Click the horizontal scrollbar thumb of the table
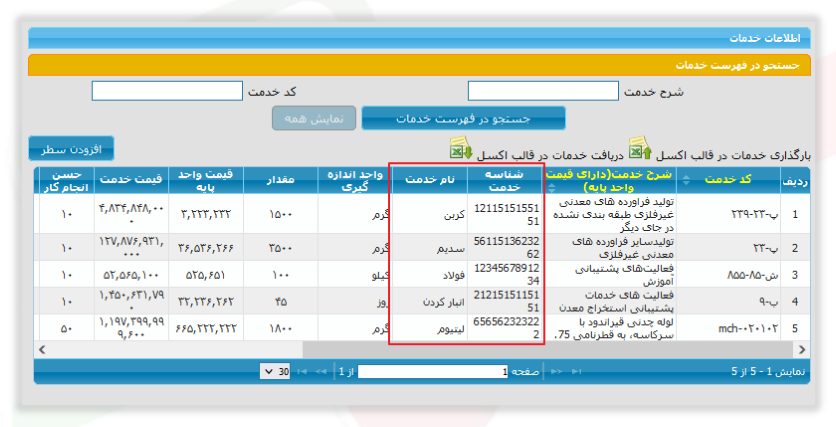 tap(548, 350)
